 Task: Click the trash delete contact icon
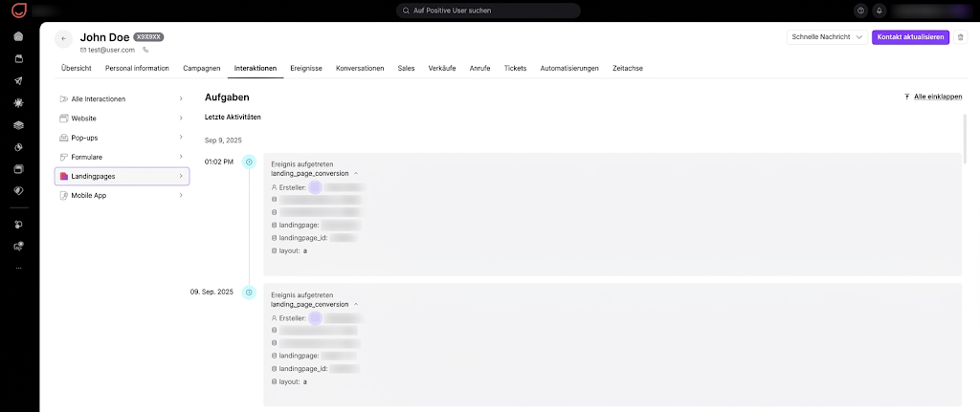pyautogui.click(x=961, y=37)
